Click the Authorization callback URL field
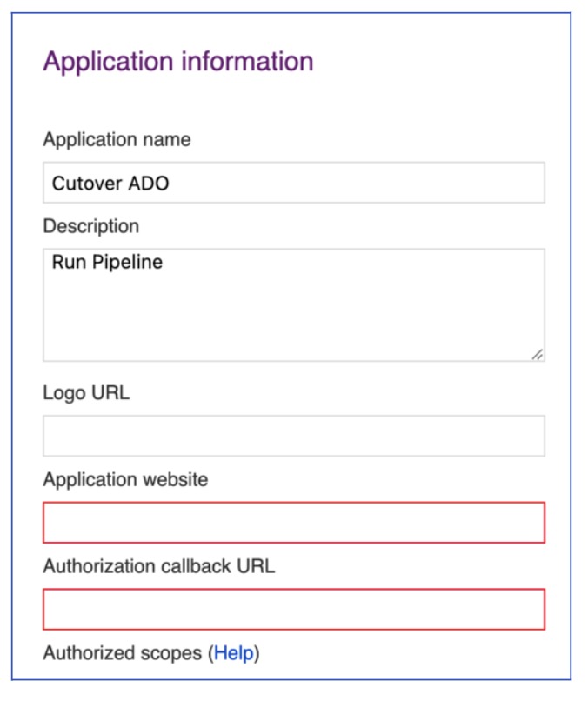The width and height of the screenshot is (588, 701). click(x=294, y=610)
